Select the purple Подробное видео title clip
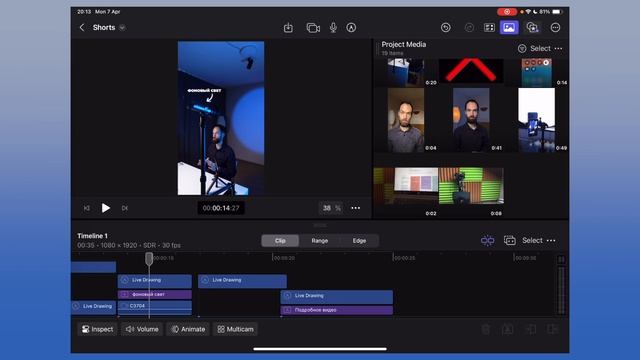The height and width of the screenshot is (360, 640). tap(337, 310)
